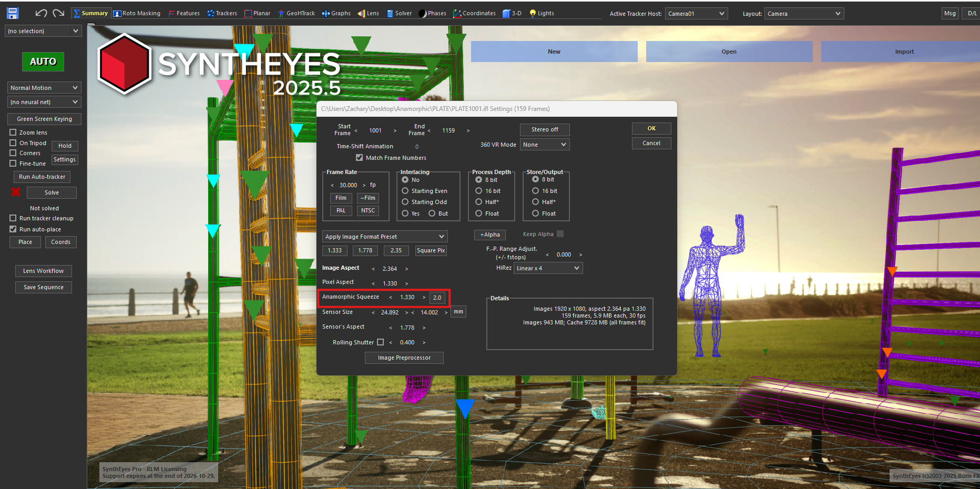Open the GeoHTrack room
This screenshot has width=980, height=489.
(297, 13)
